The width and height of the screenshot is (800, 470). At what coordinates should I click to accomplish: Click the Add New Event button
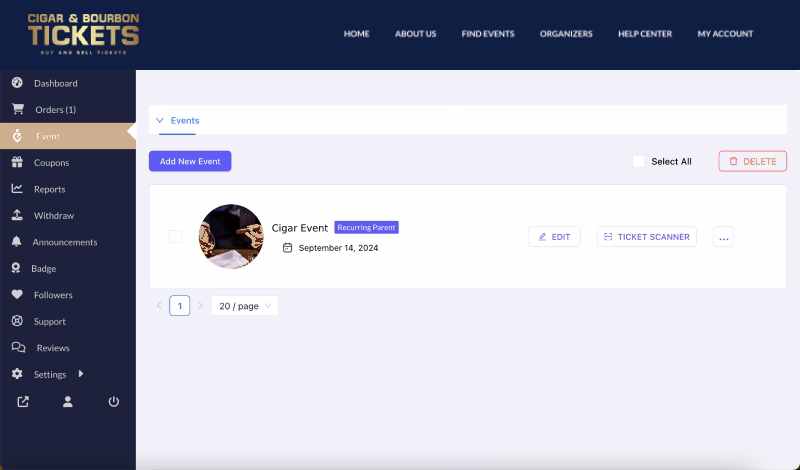click(x=190, y=161)
